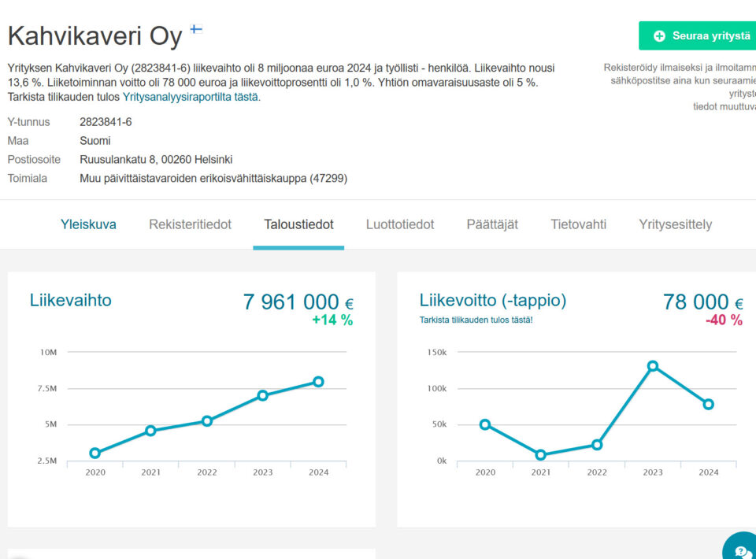Click the Kahvikaveri Oy company title
This screenshot has height=559, width=756.
pos(95,36)
